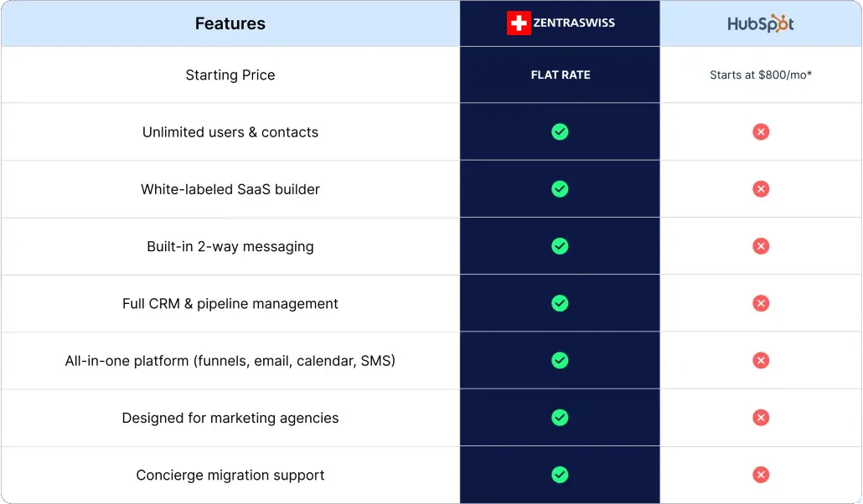Click the Features column header
Image resolution: width=863 pixels, height=504 pixels.
coord(230,23)
